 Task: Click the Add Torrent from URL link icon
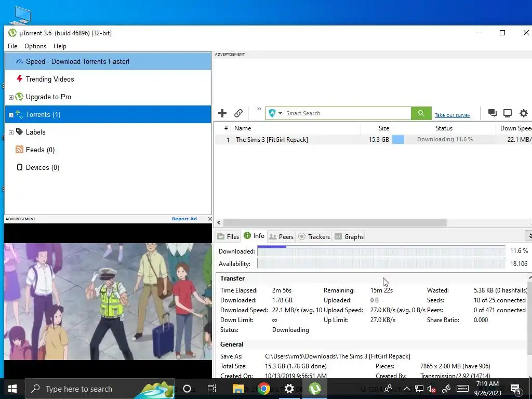[238, 113]
